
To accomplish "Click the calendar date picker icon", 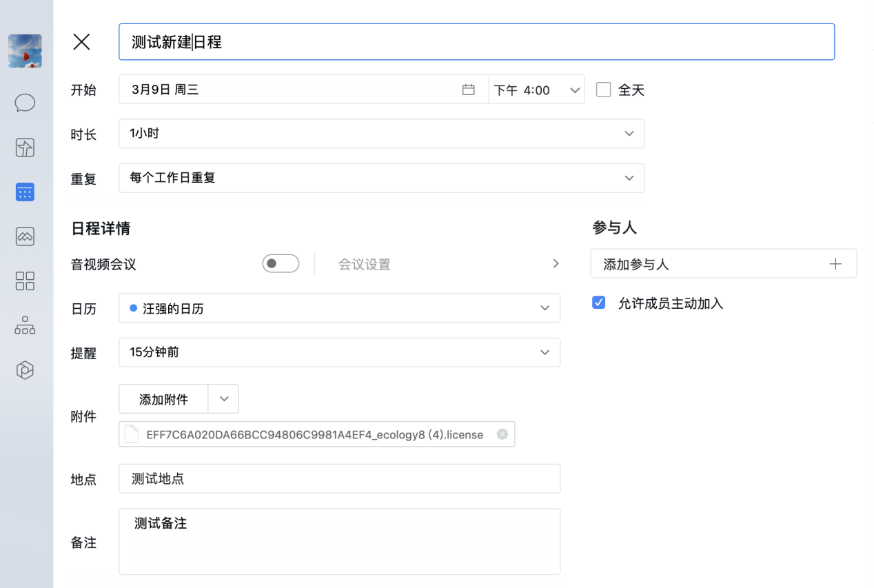I will coord(469,90).
